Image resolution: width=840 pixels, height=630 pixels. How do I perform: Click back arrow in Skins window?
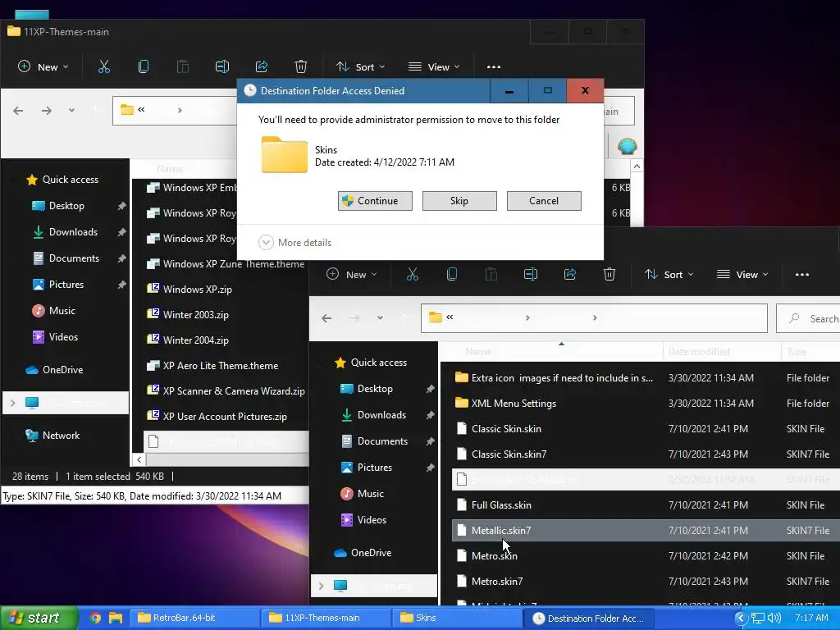[326, 318]
